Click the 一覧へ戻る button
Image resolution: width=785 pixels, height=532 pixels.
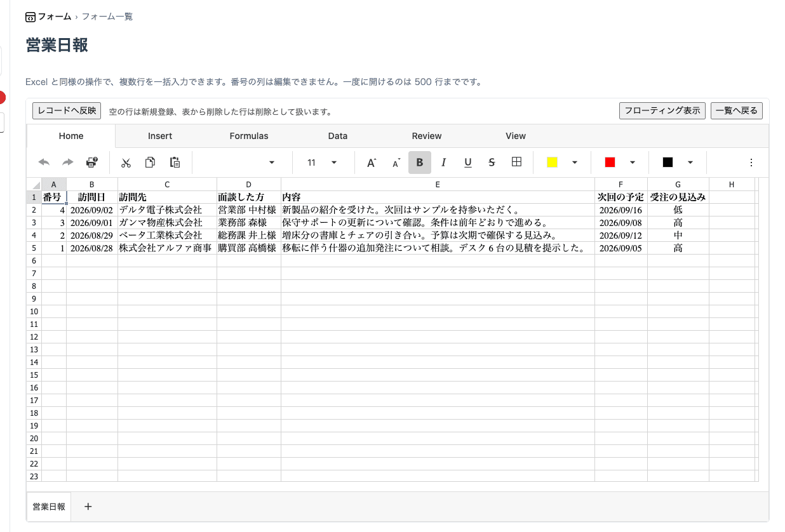737,110
